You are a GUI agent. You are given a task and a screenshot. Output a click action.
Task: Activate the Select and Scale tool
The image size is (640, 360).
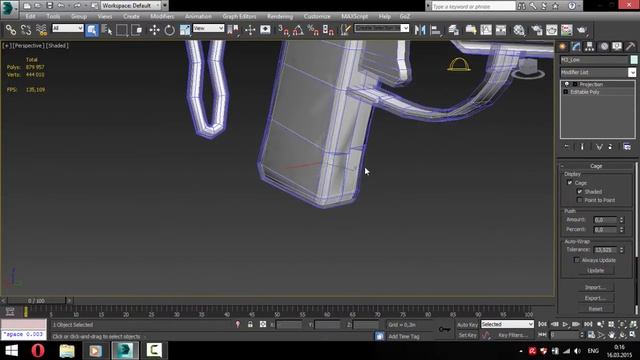point(185,30)
